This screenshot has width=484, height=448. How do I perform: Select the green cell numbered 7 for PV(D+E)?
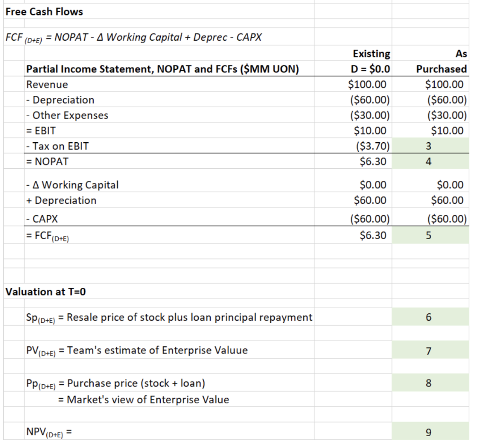click(x=430, y=351)
